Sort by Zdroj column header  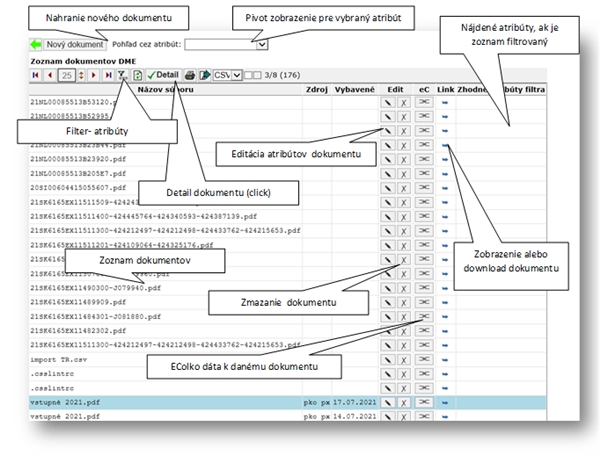coord(317,90)
